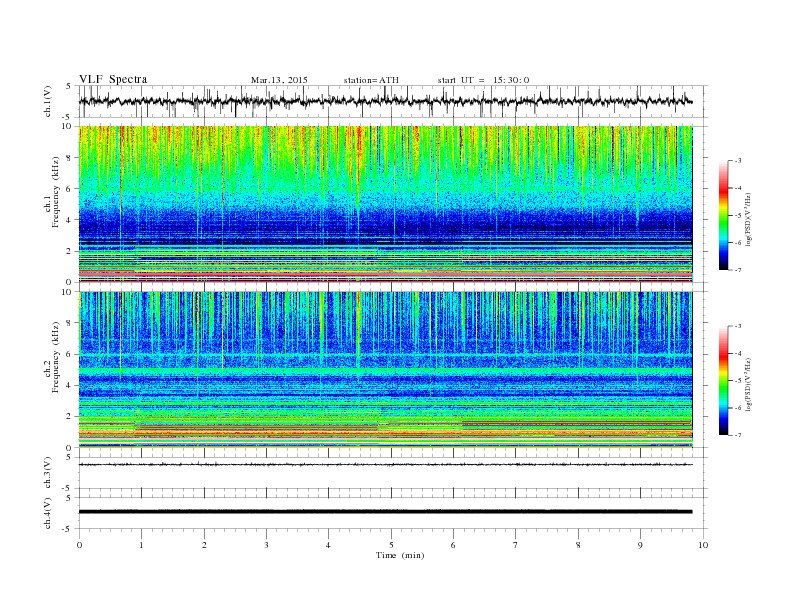Image resolution: width=792 pixels, height=612 pixels.
Task: Click time axis tick label "4"
Action: [328, 545]
